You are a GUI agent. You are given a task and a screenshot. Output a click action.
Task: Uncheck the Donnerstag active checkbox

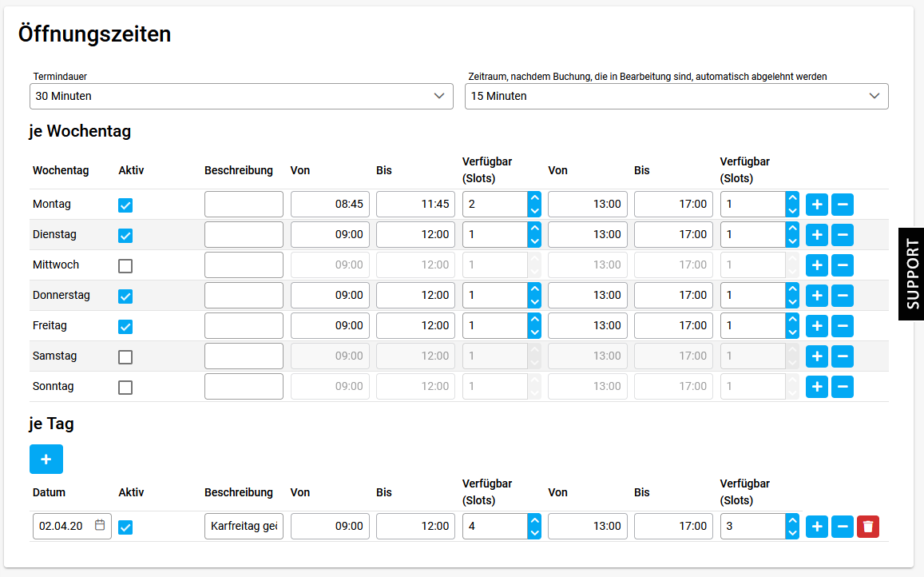[x=125, y=296]
